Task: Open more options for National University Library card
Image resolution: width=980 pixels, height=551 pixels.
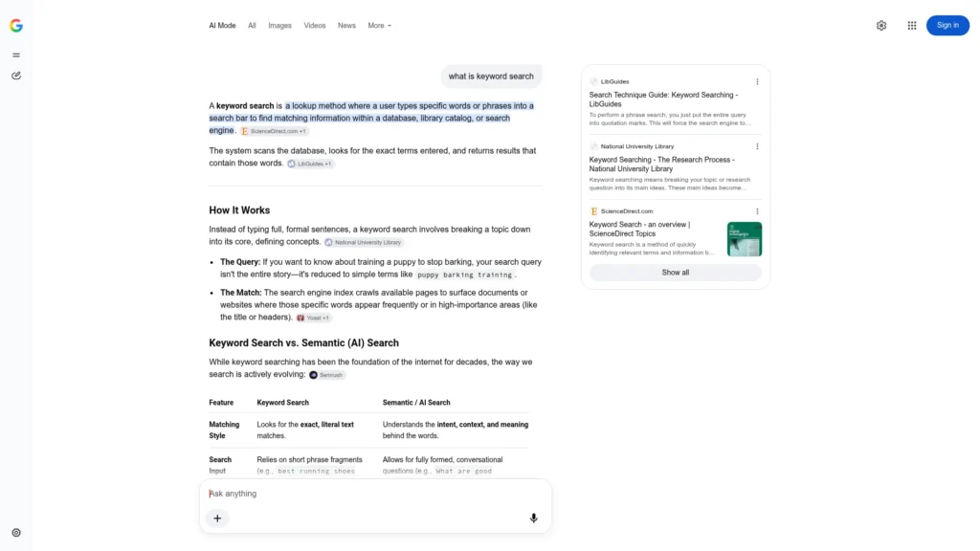Action: 757,146
